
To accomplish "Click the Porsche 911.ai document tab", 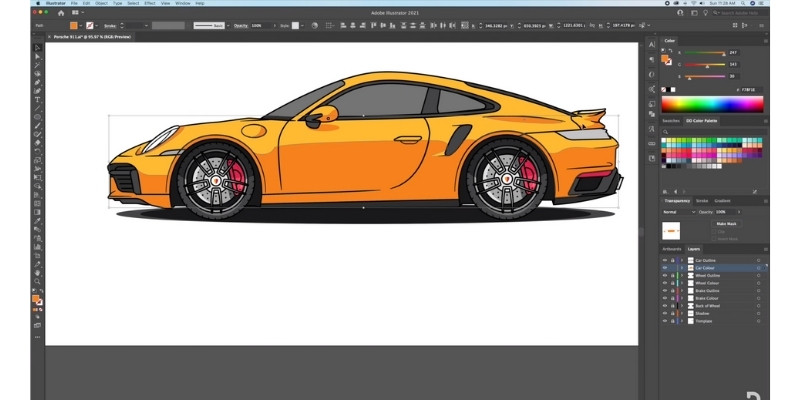I will coord(92,37).
